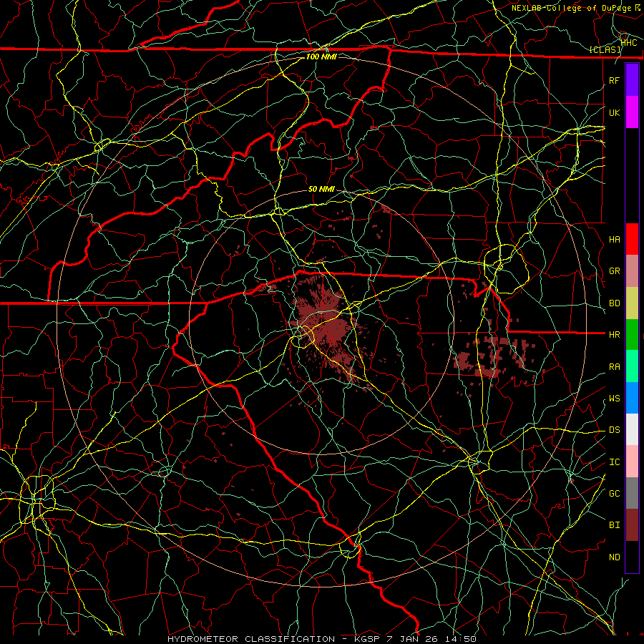This screenshot has height=644, width=644.
Task: Click the BI dark red legend swatch
Action: [632, 525]
